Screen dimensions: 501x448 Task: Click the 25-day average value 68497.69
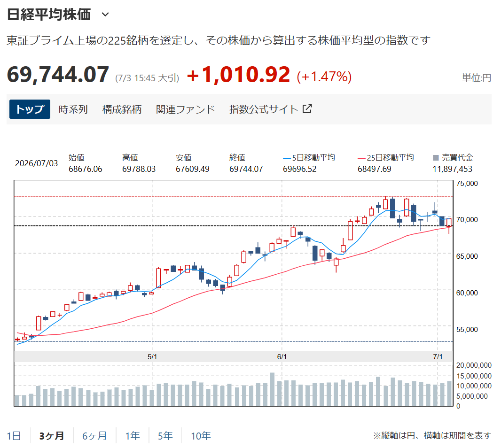(x=374, y=169)
